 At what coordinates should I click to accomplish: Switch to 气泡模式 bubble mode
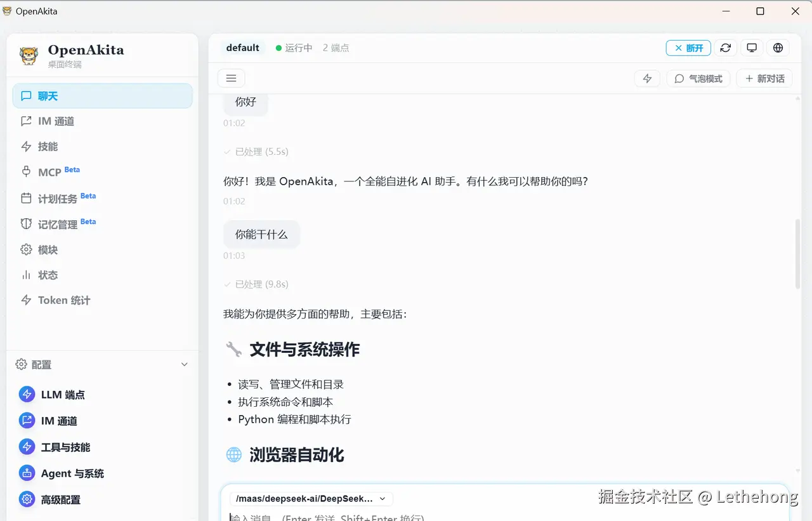(x=698, y=79)
